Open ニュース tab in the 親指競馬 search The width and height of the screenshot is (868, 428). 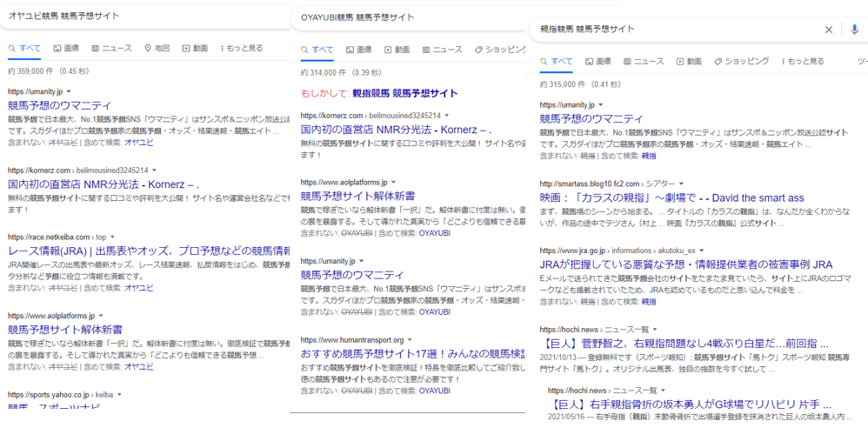pyautogui.click(x=644, y=62)
